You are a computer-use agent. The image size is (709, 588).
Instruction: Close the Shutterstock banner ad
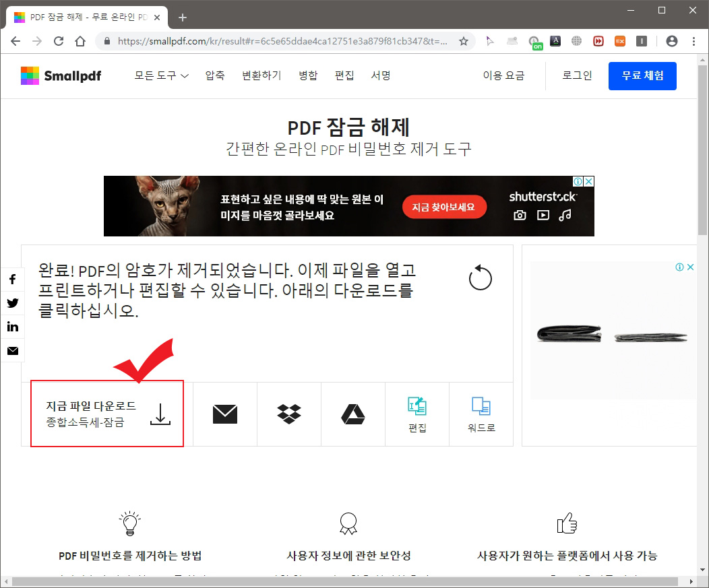[589, 181]
